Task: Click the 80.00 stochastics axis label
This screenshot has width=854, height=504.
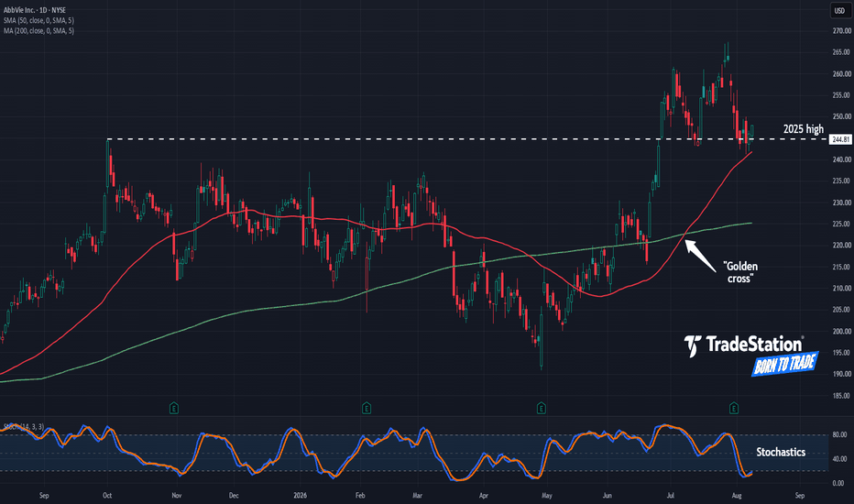Action: tap(839, 434)
